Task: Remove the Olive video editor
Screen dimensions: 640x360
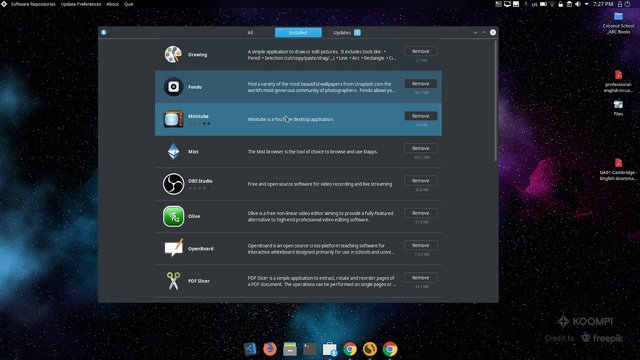Action: tap(420, 213)
